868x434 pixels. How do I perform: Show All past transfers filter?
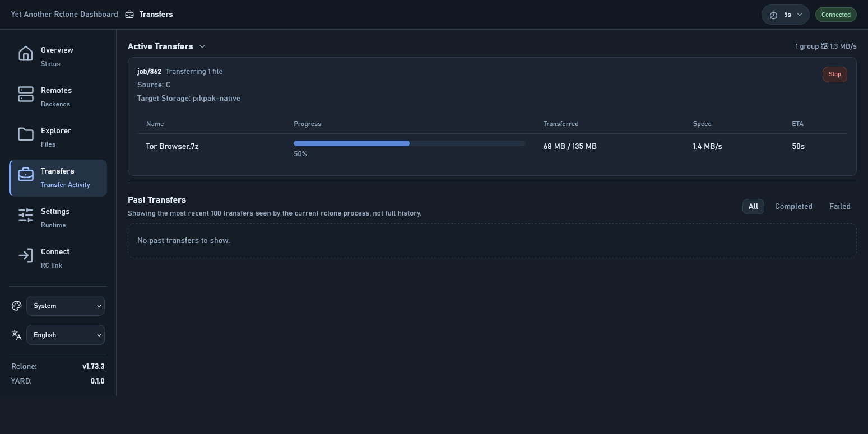pyautogui.click(x=753, y=207)
